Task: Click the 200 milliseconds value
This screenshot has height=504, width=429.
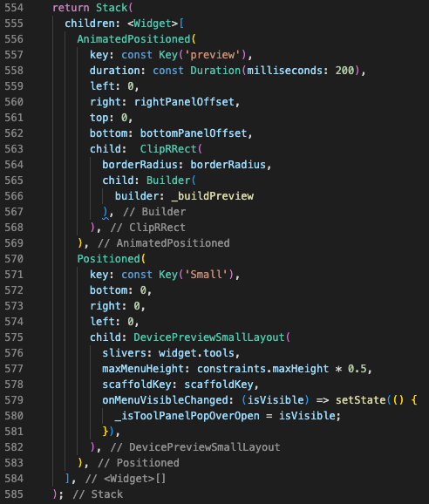Action: click(344, 71)
